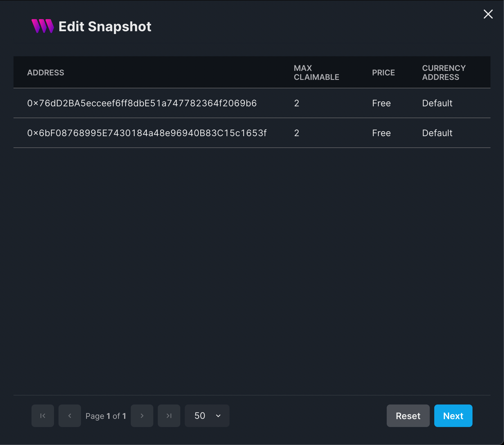This screenshot has width=504, height=445.
Task: Click the Edit Snapshot title
Action: click(x=105, y=27)
